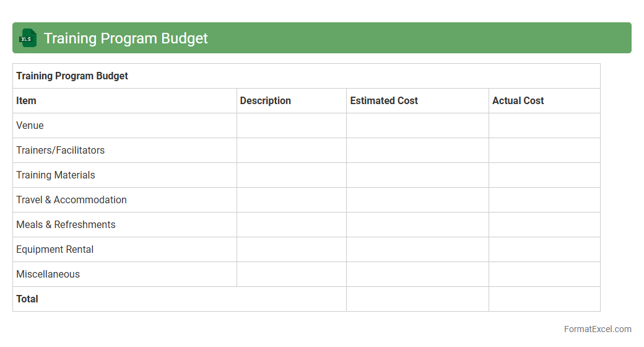Click Actual Cost cell for Equipment Rental
This screenshot has width=644, height=347.
(x=544, y=249)
